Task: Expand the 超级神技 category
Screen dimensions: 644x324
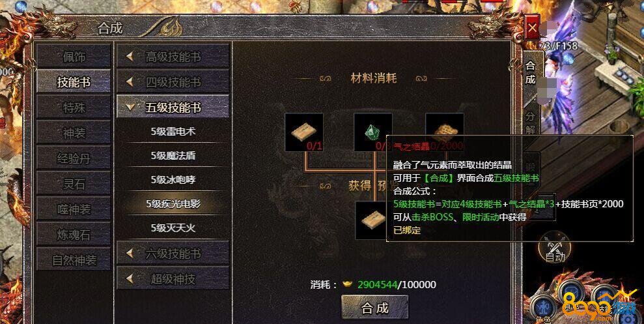Action: [x=173, y=279]
